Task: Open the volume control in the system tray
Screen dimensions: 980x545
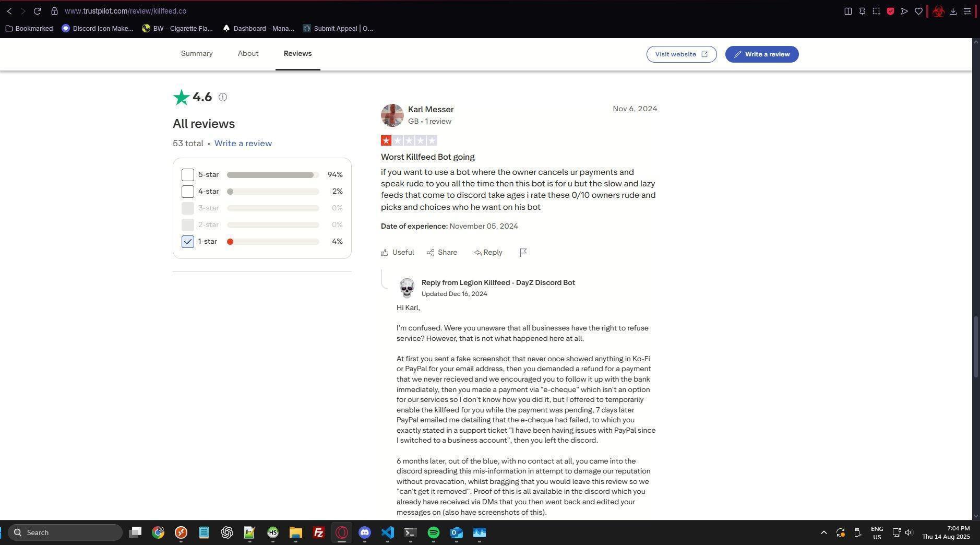Action: point(909,532)
